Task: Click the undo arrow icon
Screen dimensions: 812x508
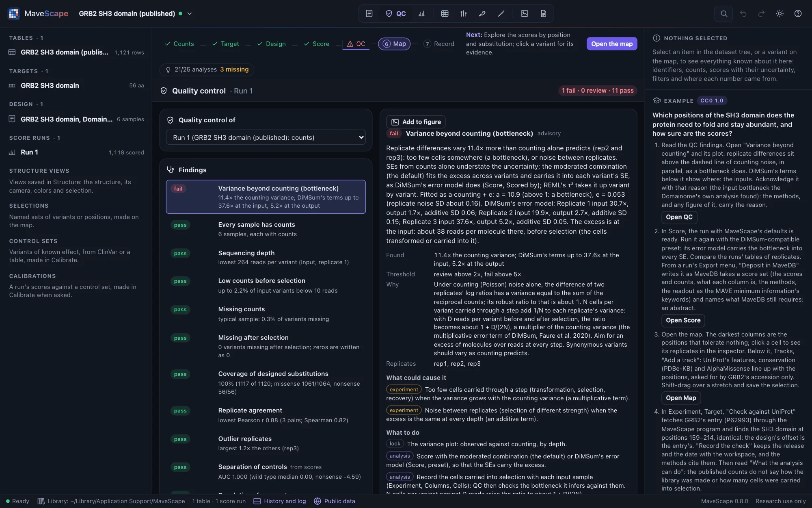Action: click(x=743, y=13)
